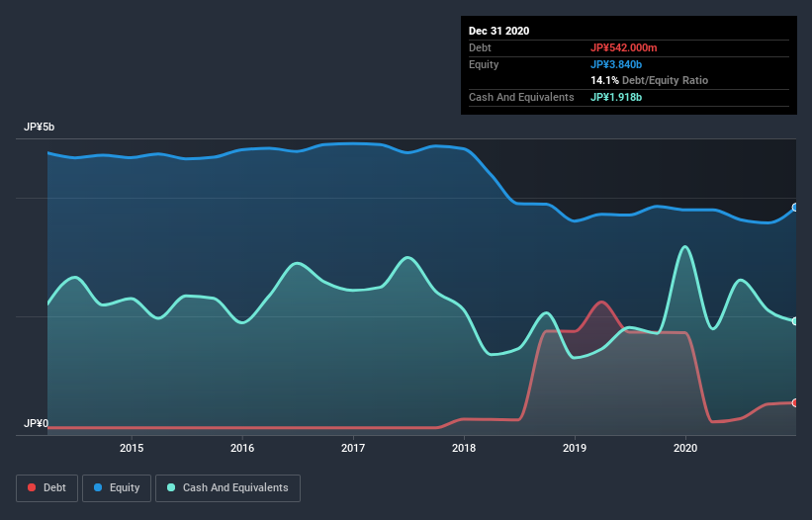Click the Debt line endpoint marker
This screenshot has height=520, width=812.
795,403
